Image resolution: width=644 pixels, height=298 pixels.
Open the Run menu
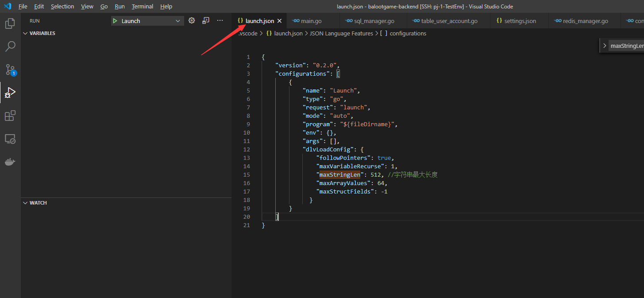coord(120,6)
